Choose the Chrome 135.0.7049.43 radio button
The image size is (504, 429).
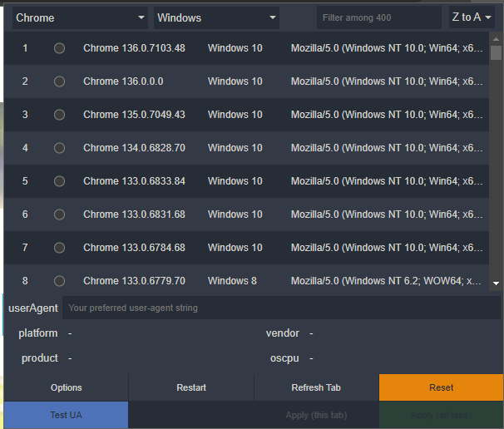(59, 115)
